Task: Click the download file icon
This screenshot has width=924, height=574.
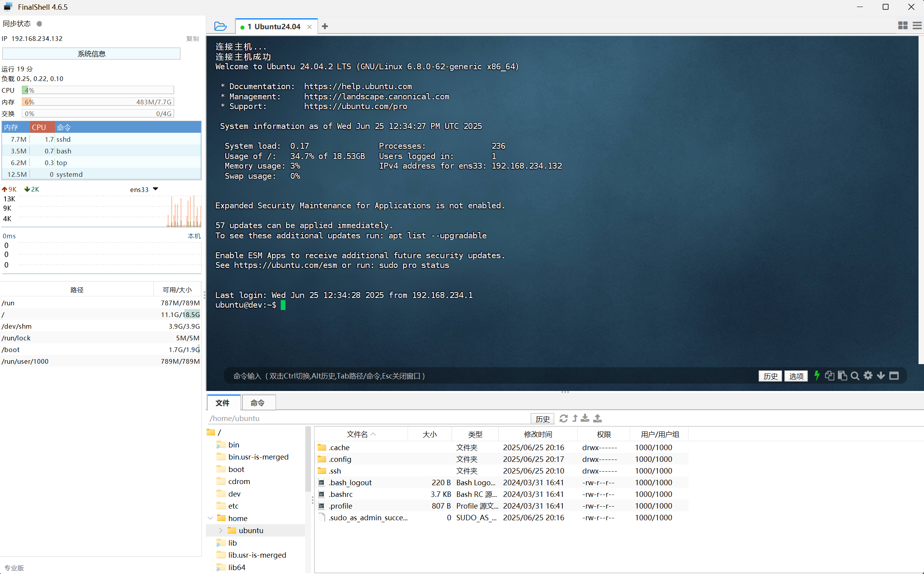Action: (585, 418)
